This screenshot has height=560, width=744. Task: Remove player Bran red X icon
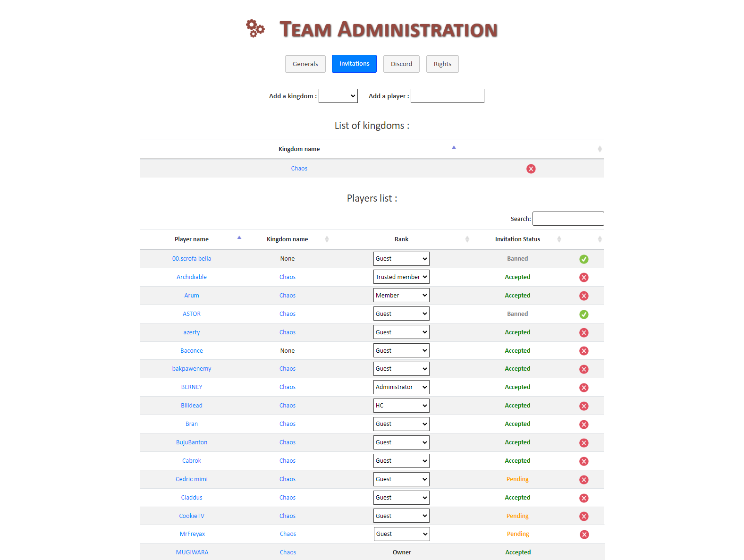coord(584,424)
